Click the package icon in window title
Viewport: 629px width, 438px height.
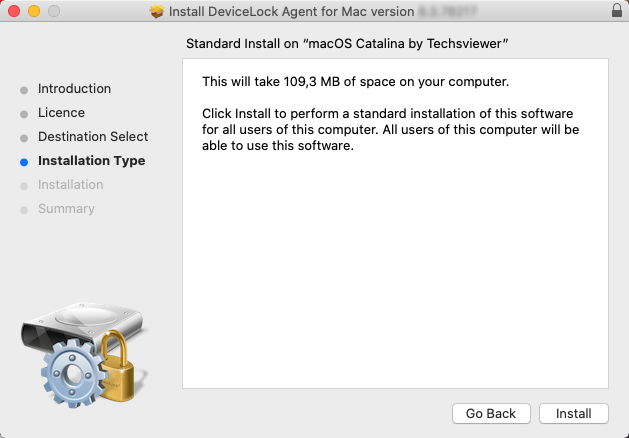(156, 12)
